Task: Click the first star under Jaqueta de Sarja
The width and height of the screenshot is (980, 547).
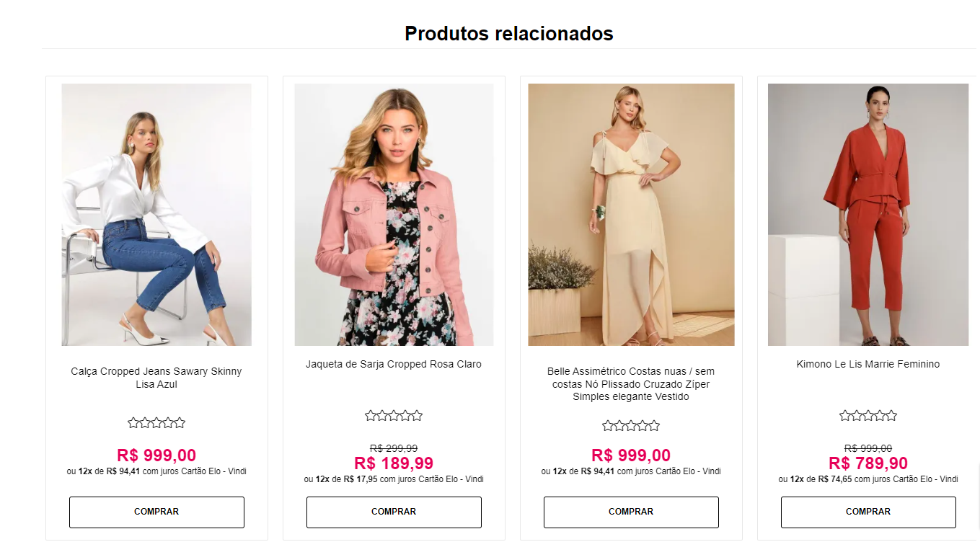Action: pyautogui.click(x=371, y=416)
